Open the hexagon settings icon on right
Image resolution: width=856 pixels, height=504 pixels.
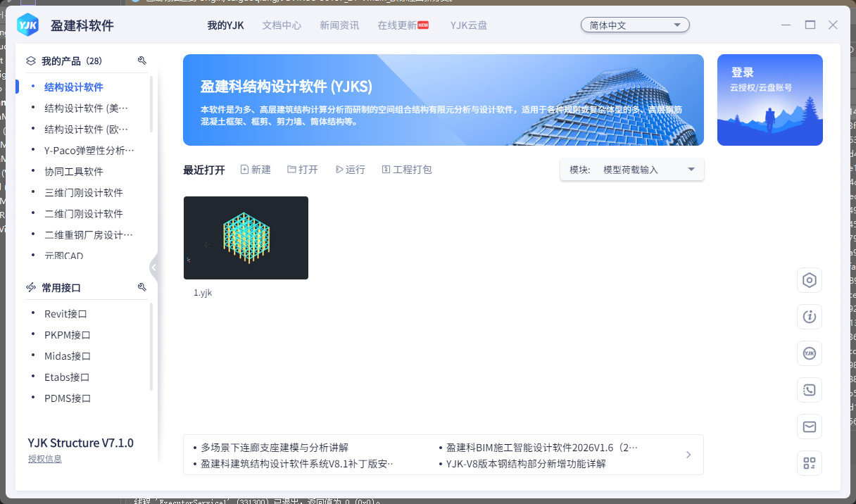click(x=810, y=280)
